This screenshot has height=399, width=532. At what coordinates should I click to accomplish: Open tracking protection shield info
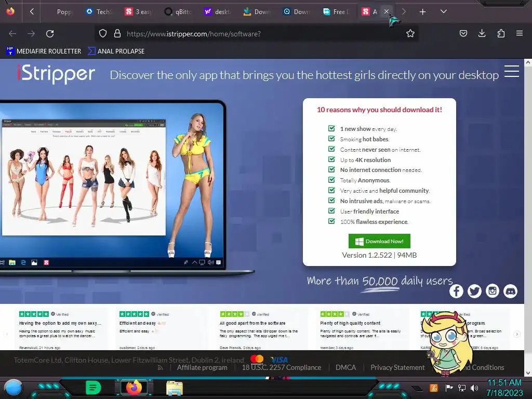103,33
